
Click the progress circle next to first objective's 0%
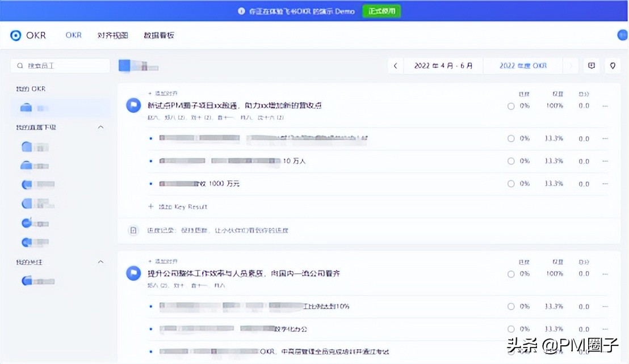click(510, 105)
